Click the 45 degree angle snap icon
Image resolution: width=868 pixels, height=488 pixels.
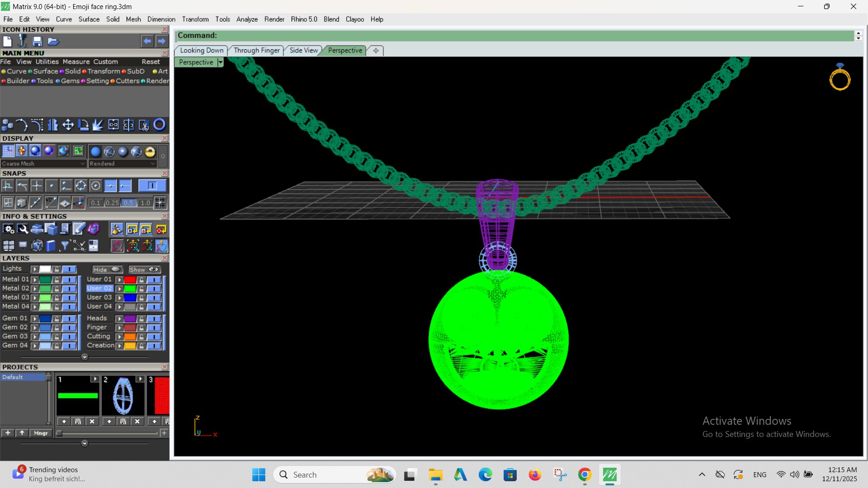tap(51, 203)
